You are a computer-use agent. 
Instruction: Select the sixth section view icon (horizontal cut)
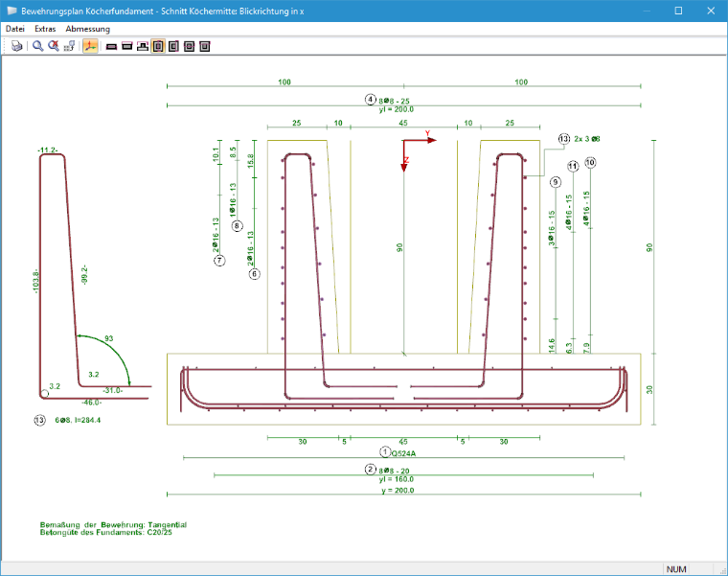[x=190, y=46]
